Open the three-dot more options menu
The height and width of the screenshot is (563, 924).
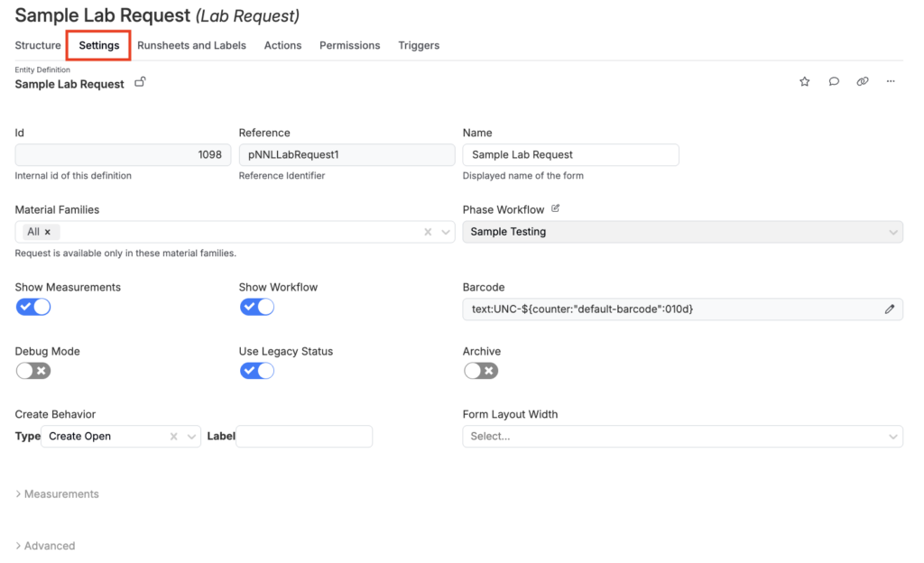pos(891,82)
